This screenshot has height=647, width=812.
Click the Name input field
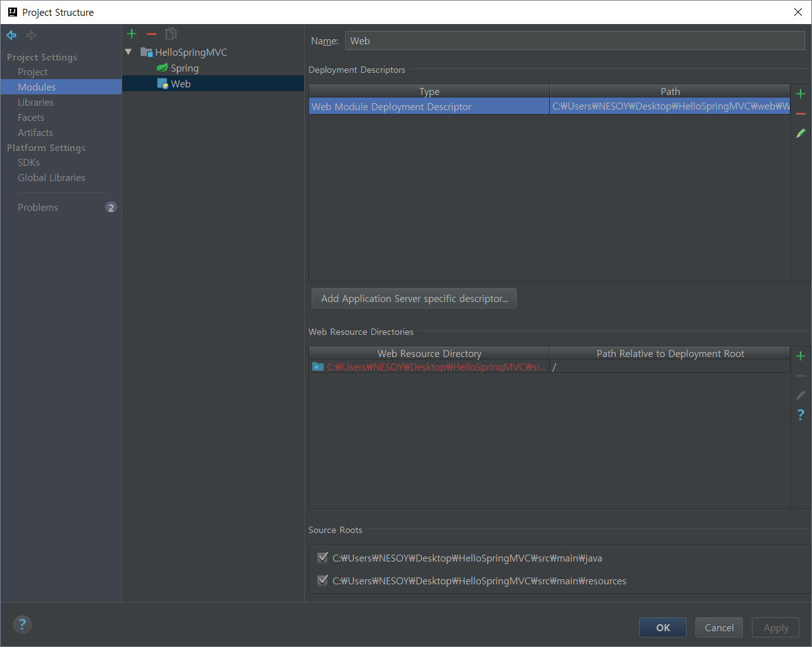pos(575,41)
